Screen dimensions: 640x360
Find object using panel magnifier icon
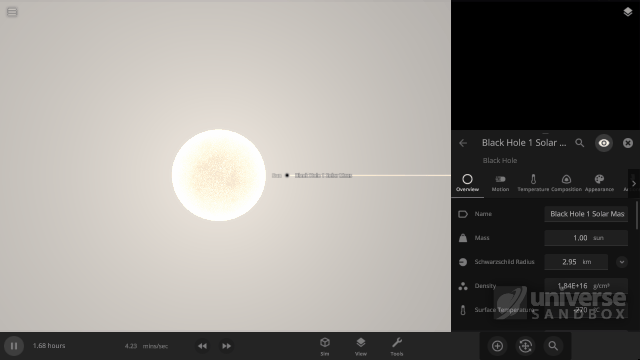coord(580,143)
